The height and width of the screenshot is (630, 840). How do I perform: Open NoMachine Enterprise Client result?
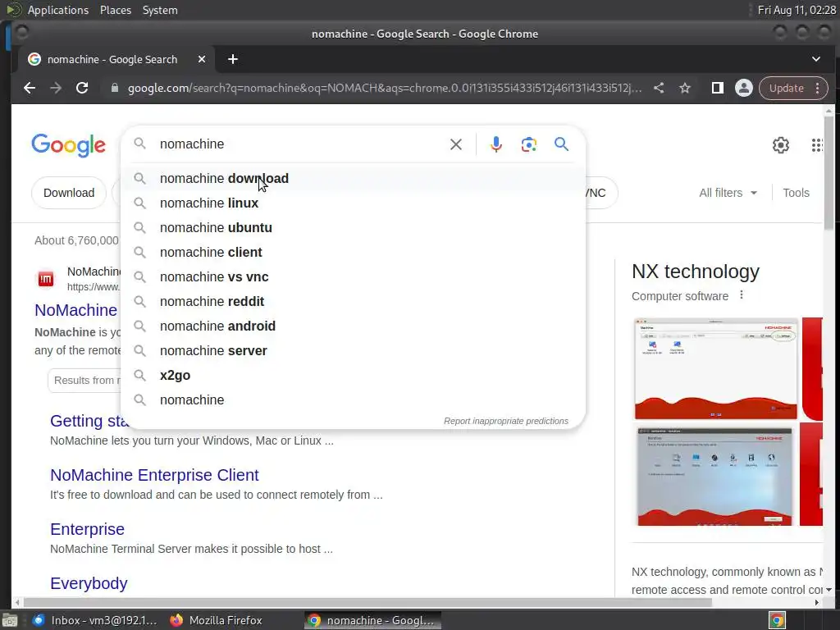[154, 475]
